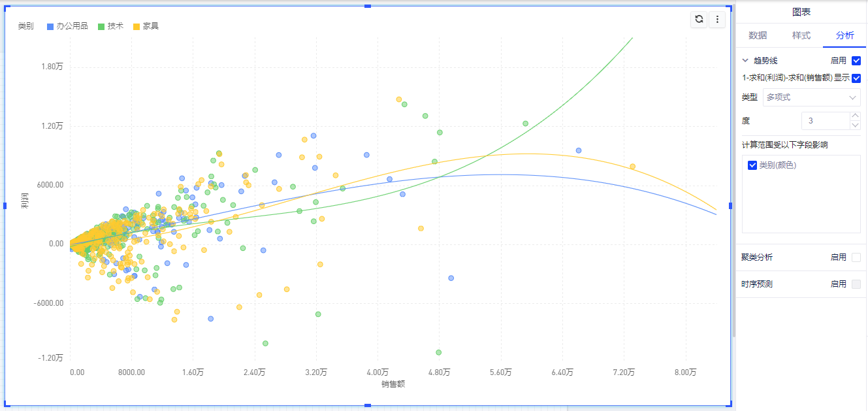Click the yellow 家具 legend marker
The image size is (868, 411).
coord(137,26)
